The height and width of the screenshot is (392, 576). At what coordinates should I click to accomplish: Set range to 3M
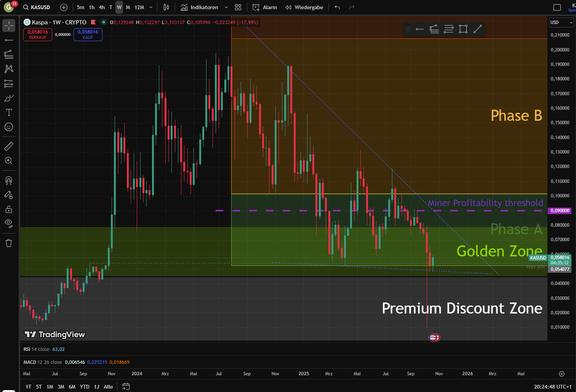[61, 386]
